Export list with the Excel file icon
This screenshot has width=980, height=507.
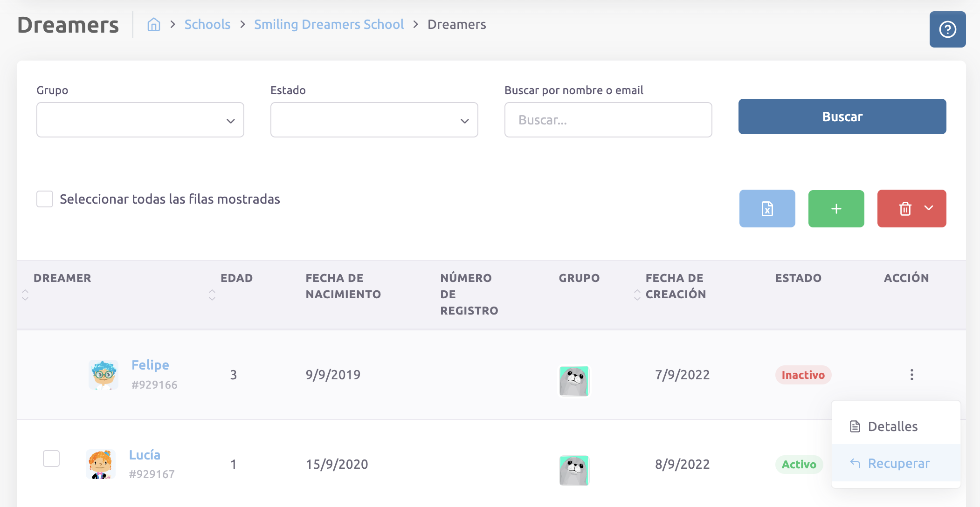click(x=767, y=208)
